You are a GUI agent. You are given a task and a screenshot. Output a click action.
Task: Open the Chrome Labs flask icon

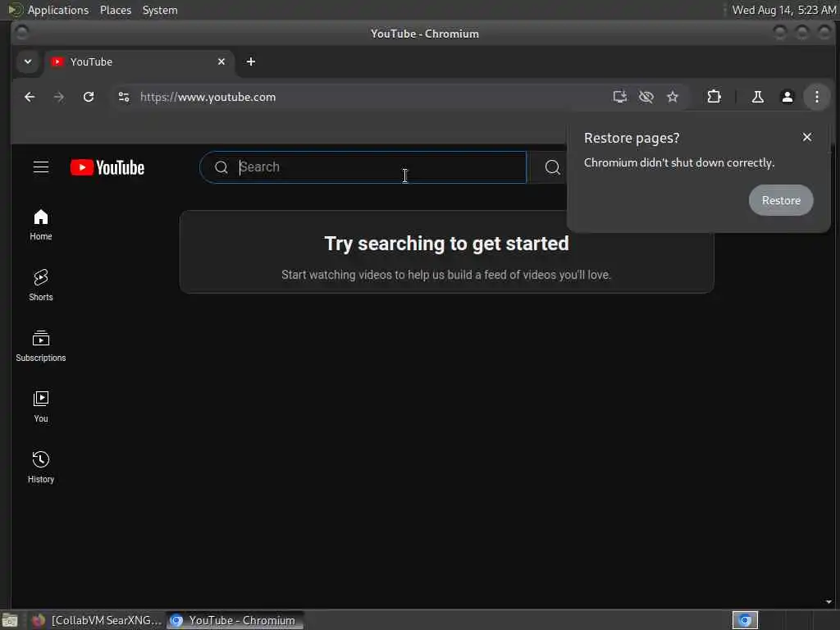click(x=757, y=97)
